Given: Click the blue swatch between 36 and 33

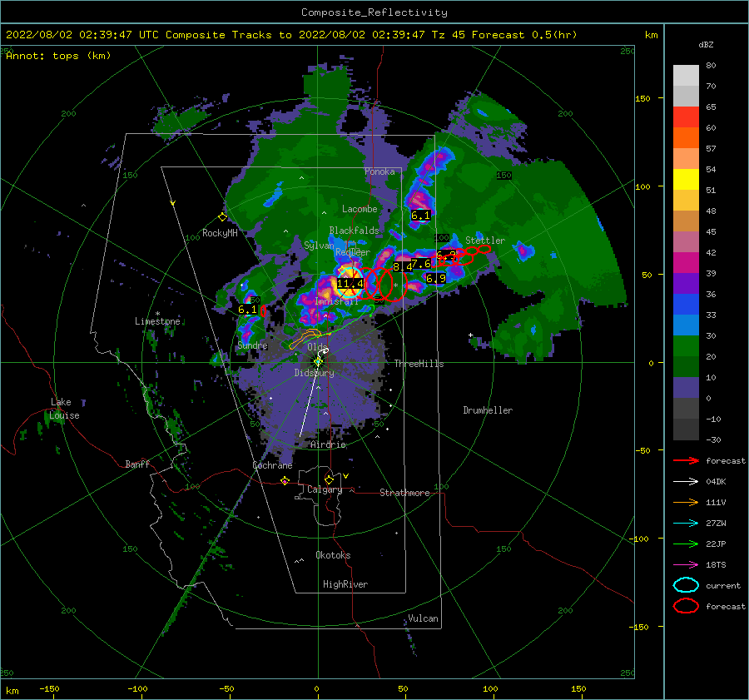Looking at the screenshot, I should [686, 304].
